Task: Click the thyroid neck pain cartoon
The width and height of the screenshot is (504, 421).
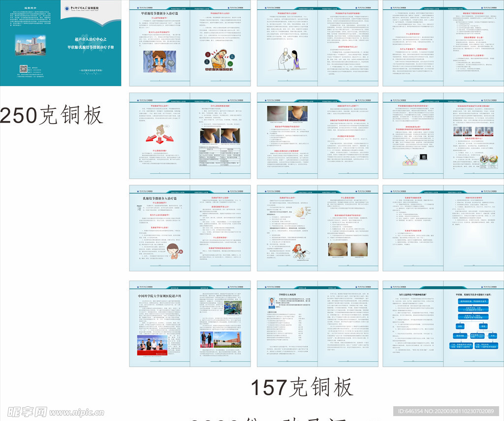Action: pos(219,60)
